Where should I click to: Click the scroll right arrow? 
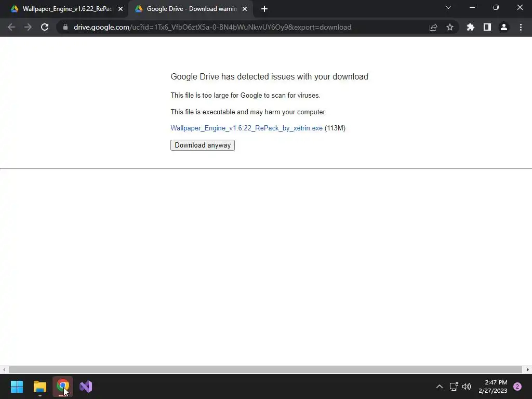pyautogui.click(x=528, y=369)
